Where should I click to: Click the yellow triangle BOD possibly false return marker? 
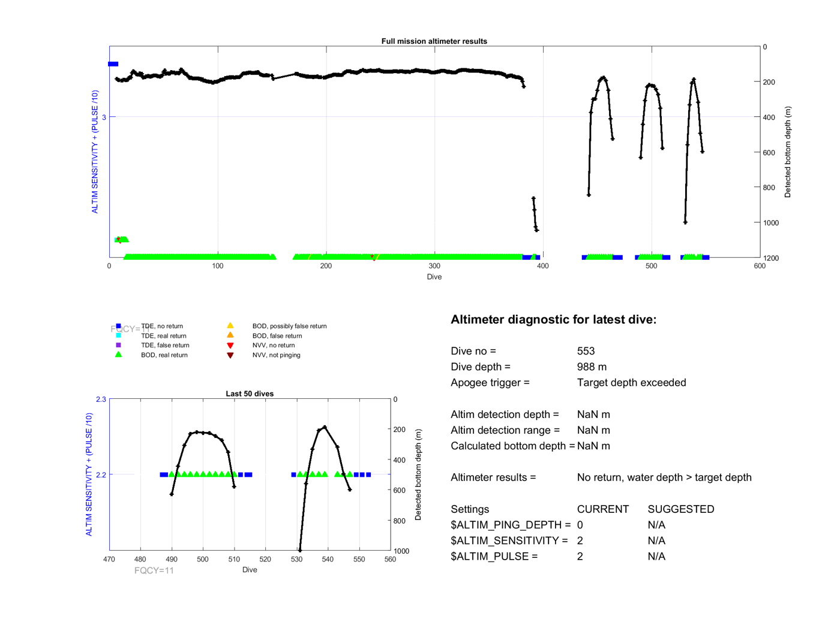click(x=230, y=326)
